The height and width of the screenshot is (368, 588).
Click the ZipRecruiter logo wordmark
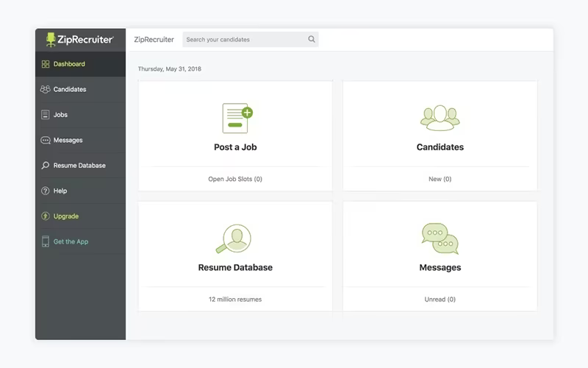tap(85, 40)
